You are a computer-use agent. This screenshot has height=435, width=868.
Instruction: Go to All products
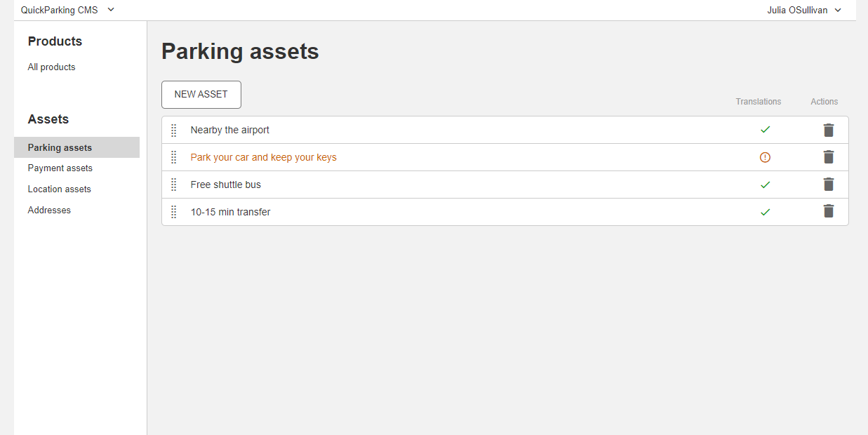[51, 67]
